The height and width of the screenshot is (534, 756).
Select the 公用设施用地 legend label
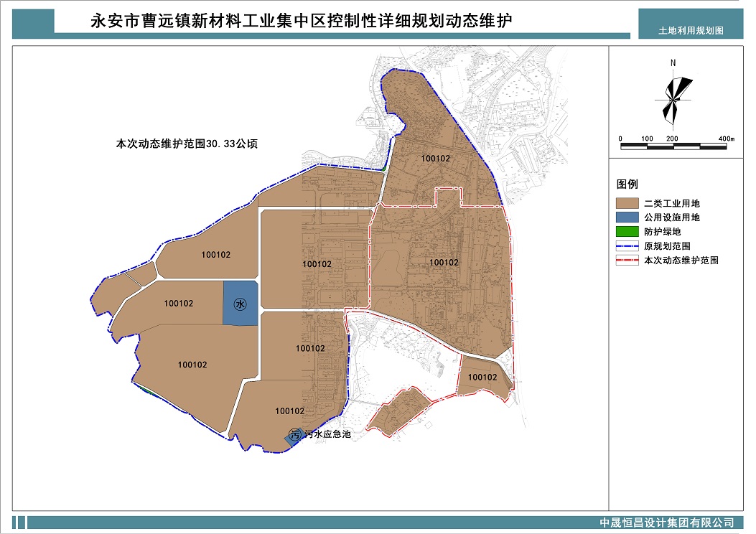pyautogui.click(x=671, y=217)
